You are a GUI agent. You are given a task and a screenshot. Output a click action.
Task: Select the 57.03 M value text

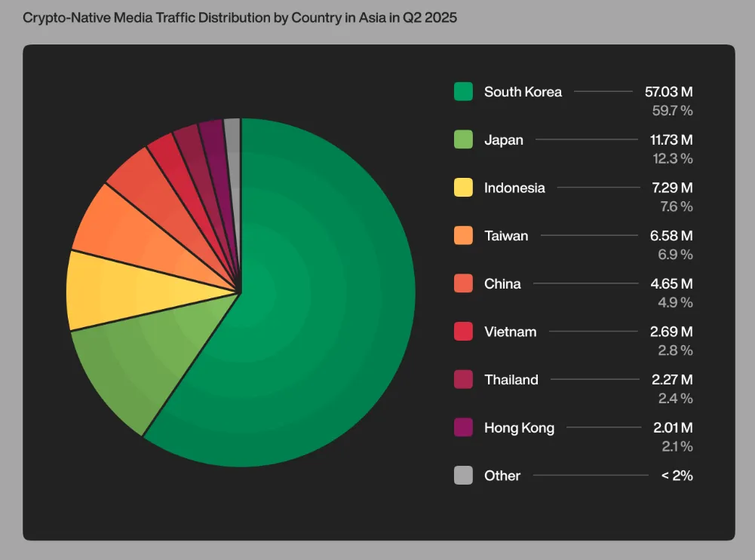point(668,92)
